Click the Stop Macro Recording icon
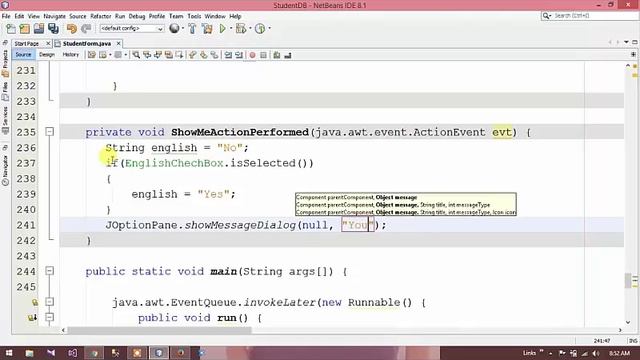The width and height of the screenshot is (640, 360). (264, 55)
